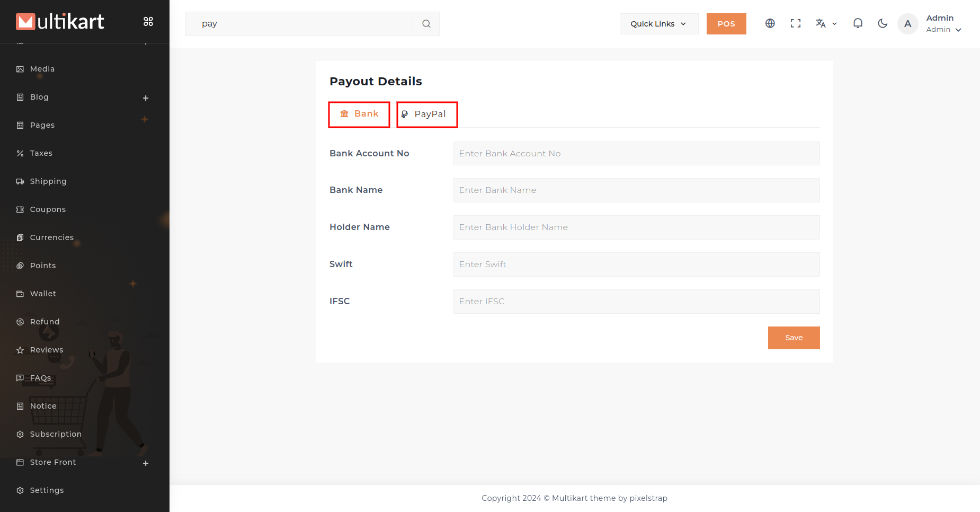This screenshot has width=980, height=512.
Task: Open Wallet from the sidebar
Action: 43,294
